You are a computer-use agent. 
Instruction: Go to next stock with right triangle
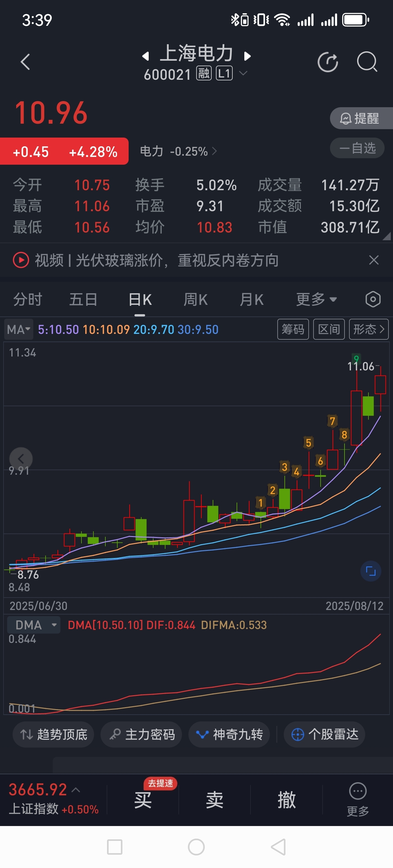pyautogui.click(x=247, y=56)
